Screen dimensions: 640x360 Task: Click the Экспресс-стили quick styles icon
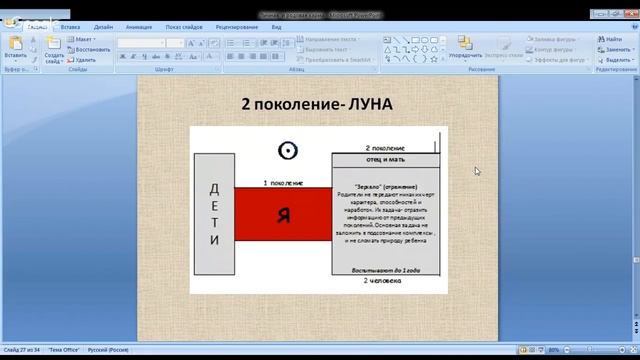504,43
